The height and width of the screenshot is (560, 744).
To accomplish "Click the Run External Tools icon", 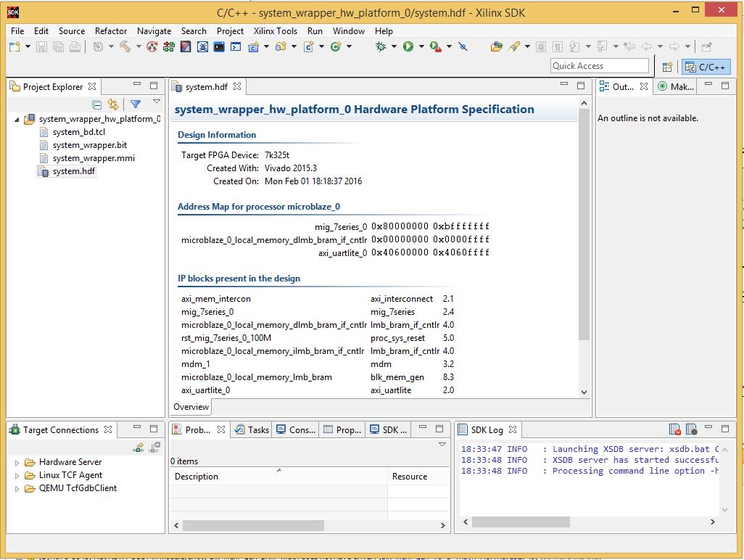I will [x=436, y=46].
